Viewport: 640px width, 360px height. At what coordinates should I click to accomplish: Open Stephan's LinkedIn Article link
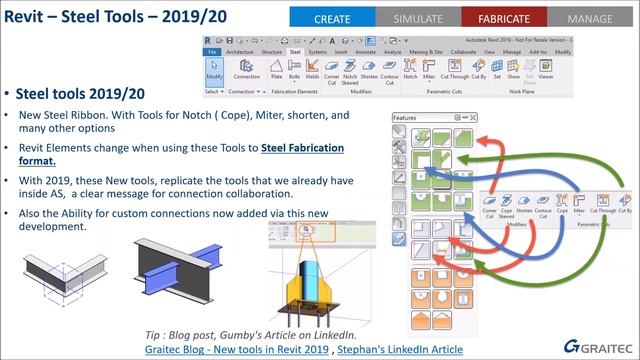[400, 349]
